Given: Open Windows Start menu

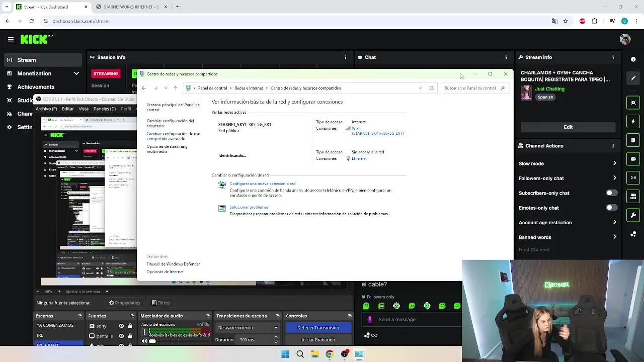Looking at the screenshot, I should point(285,354).
